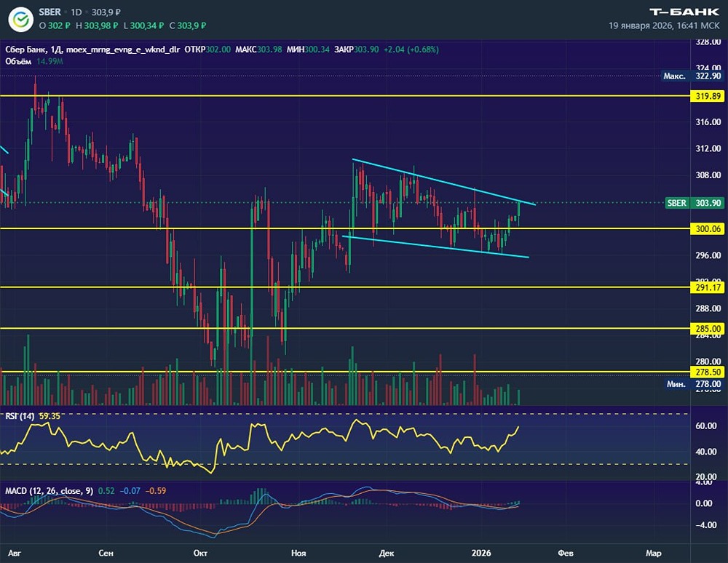
Task: Click the header close value 'C 303,9 ₽'
Action: point(188,25)
